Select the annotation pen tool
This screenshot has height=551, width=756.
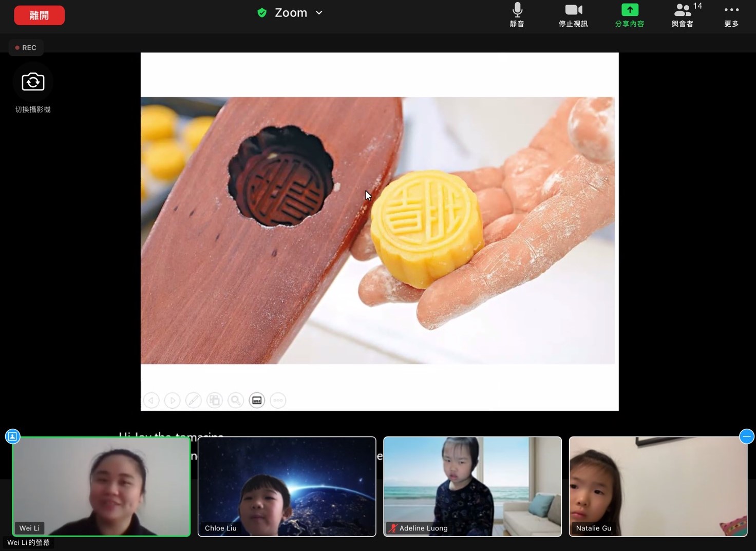pyautogui.click(x=194, y=400)
